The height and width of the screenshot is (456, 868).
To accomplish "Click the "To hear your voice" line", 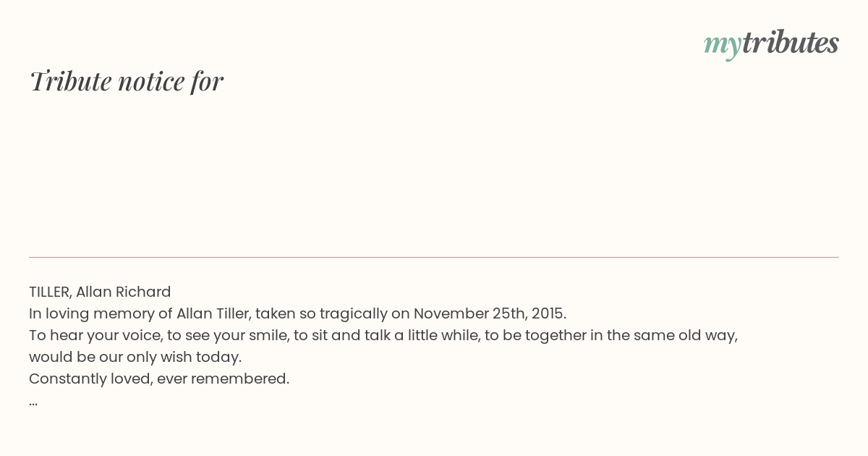I will (x=383, y=335).
